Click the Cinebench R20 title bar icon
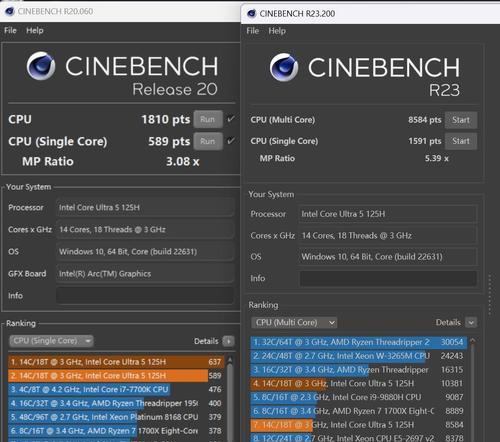This screenshot has width=500, height=442. click(10, 11)
